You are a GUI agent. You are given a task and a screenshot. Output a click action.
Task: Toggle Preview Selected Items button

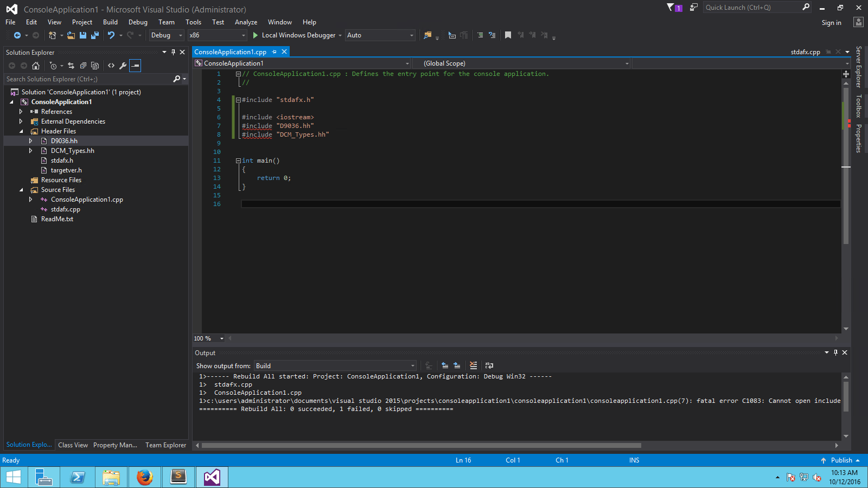coord(135,66)
